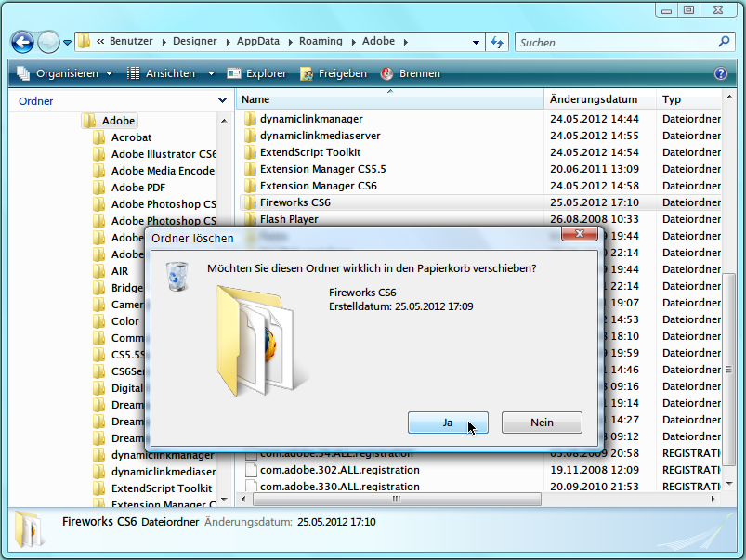The width and height of the screenshot is (746, 560).
Task: Click the details pane Fireworks CS6 thumbnail
Action: (x=30, y=528)
